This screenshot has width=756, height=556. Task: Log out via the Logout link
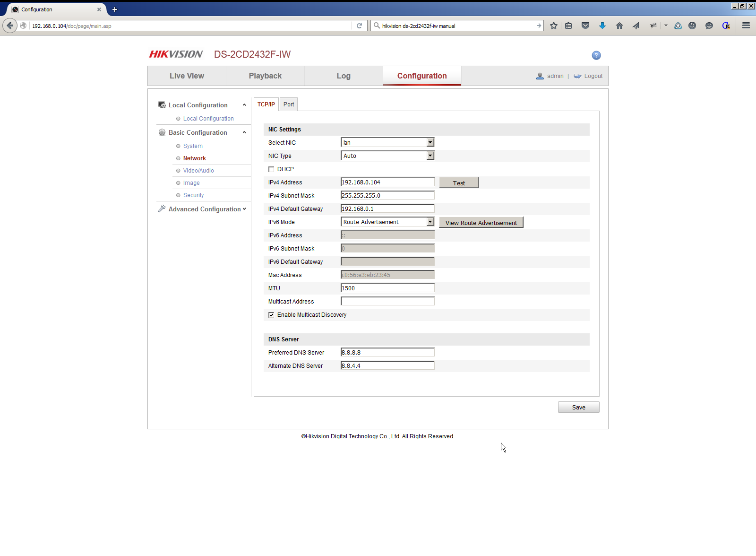(x=593, y=76)
